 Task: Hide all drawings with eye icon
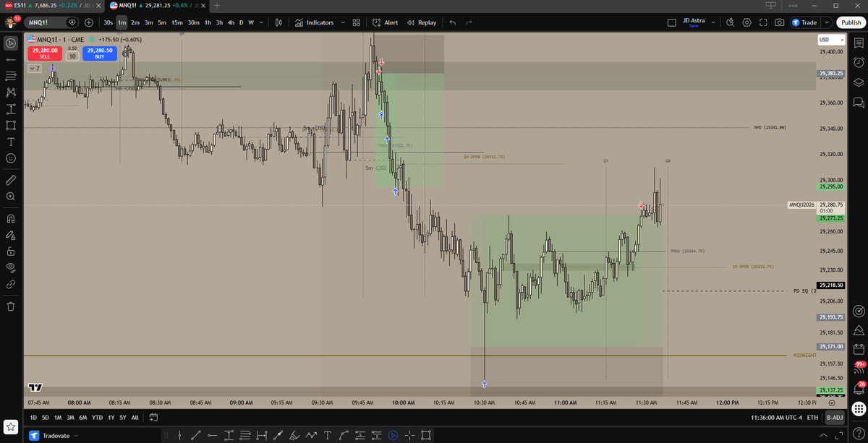tap(11, 267)
